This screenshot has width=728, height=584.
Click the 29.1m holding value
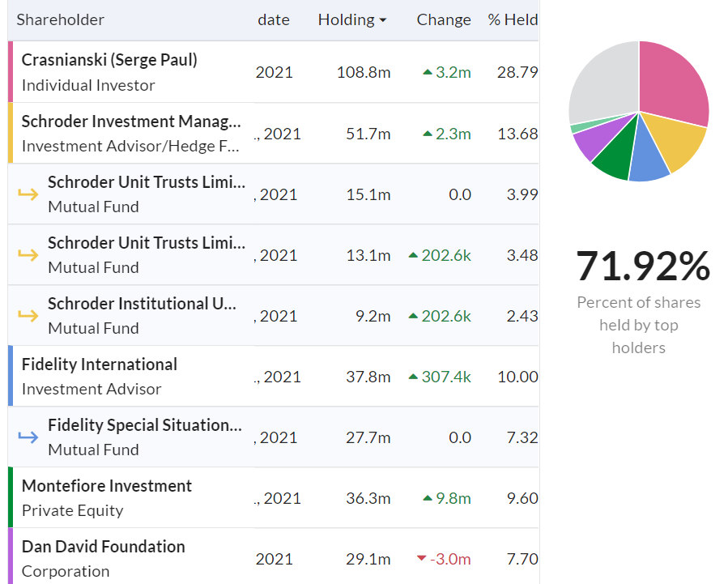368,560
